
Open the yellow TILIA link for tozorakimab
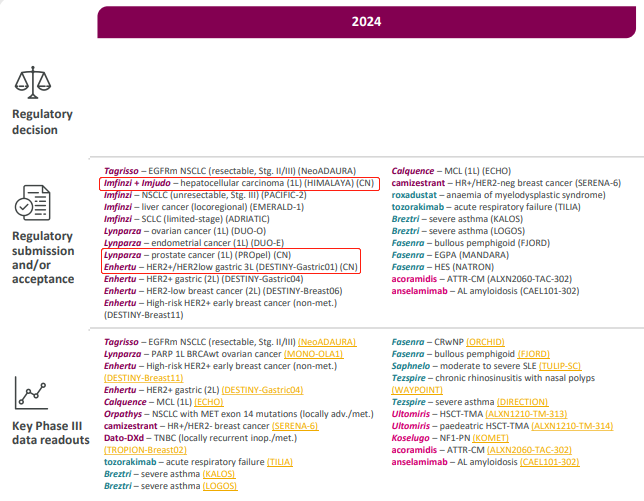280,462
